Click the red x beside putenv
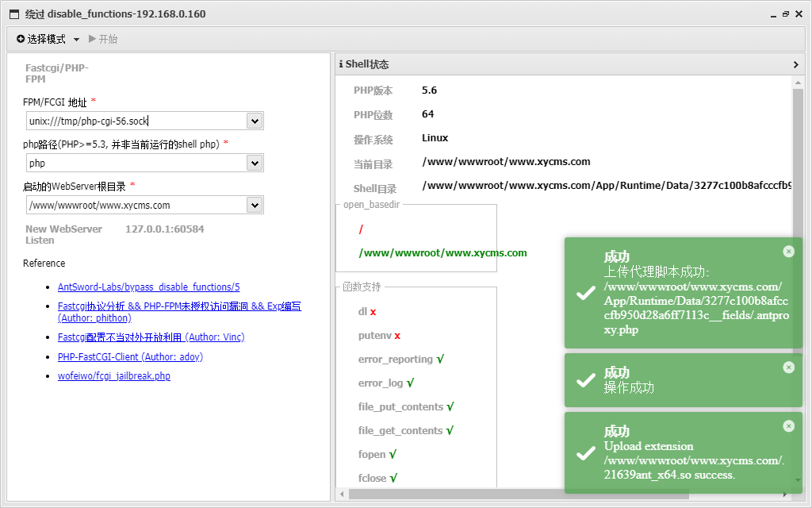The width and height of the screenshot is (812, 508). coord(397,336)
